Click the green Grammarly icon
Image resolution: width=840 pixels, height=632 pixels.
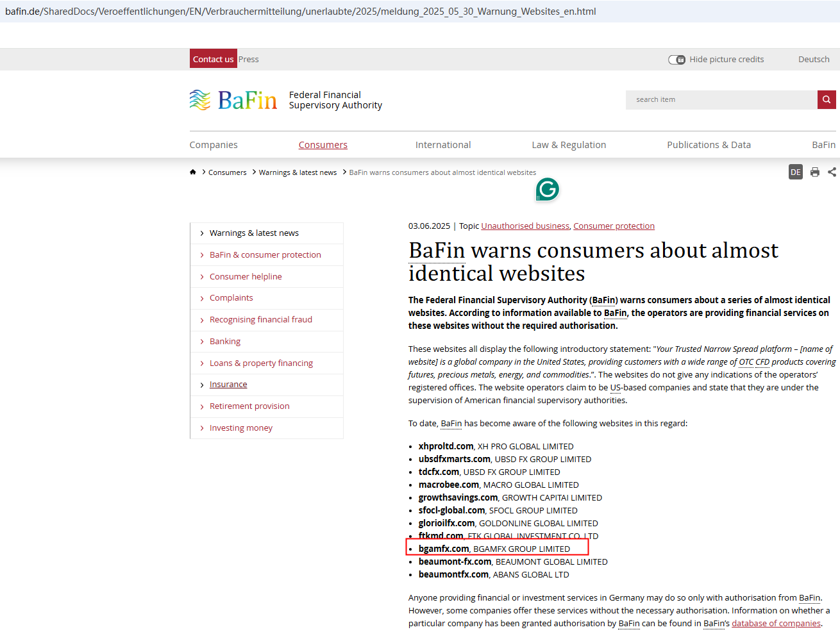pyautogui.click(x=548, y=189)
